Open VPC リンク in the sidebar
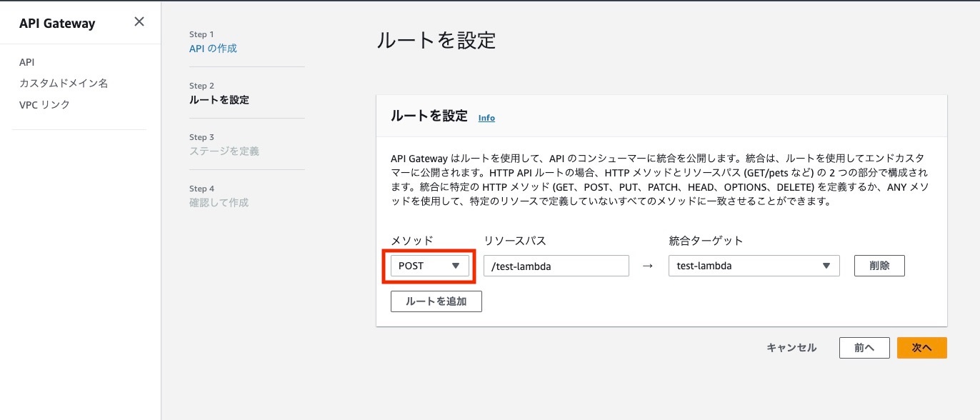This screenshot has height=420, width=980. pos(45,105)
